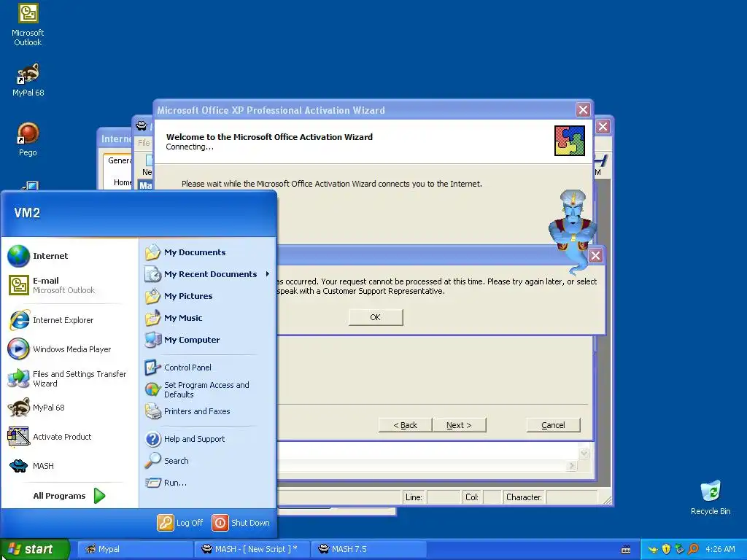
Task: Cancel the Activation Wizard
Action: 553,425
